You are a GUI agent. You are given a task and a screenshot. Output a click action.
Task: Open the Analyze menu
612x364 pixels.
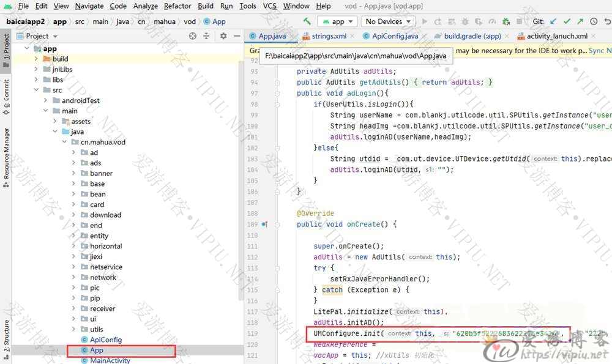point(145,6)
